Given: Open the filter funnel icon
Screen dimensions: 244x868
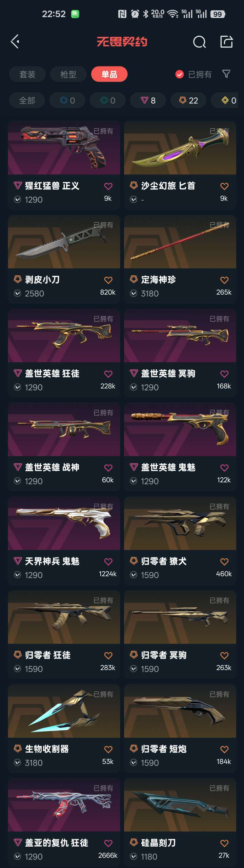Looking at the screenshot, I should (226, 74).
